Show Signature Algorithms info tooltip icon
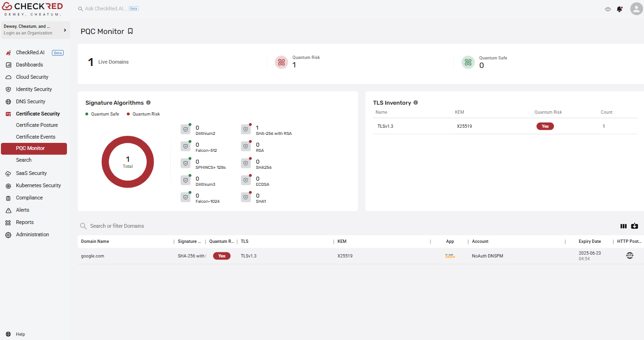644x340 pixels. (x=149, y=102)
